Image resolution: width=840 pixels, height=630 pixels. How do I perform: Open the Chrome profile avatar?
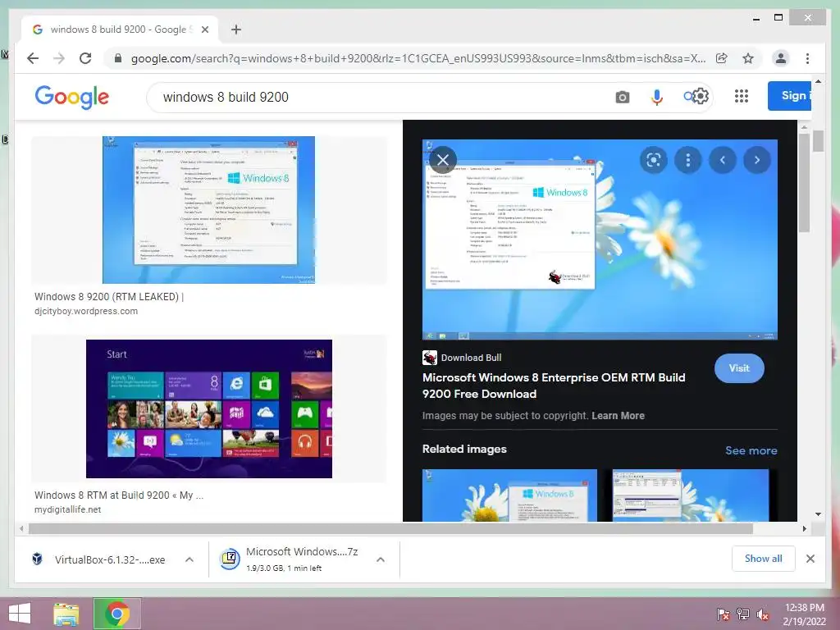coord(781,58)
